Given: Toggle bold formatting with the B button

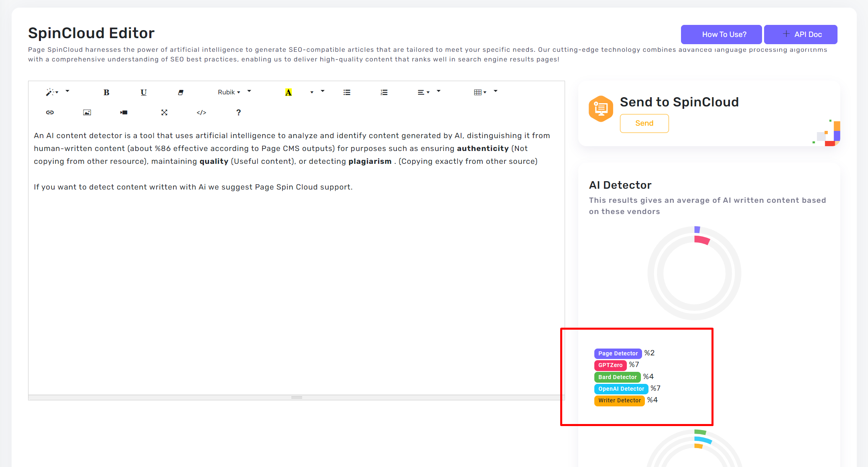Looking at the screenshot, I should coord(106,92).
